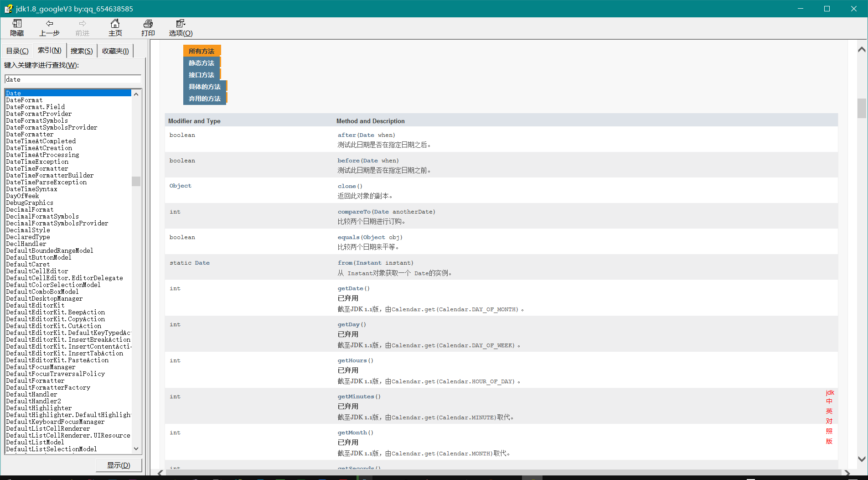
Task: Switch to the 目录 (Contents) tab
Action: click(x=17, y=51)
